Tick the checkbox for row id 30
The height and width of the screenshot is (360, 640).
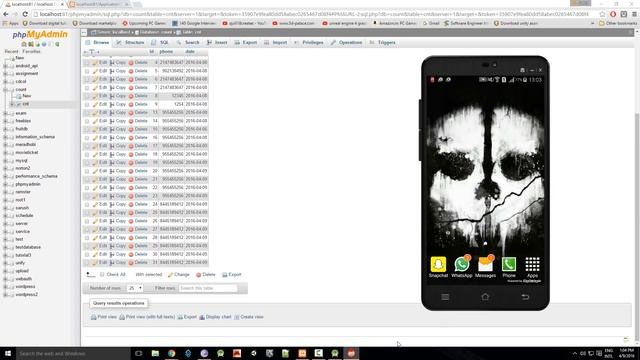coord(87,254)
